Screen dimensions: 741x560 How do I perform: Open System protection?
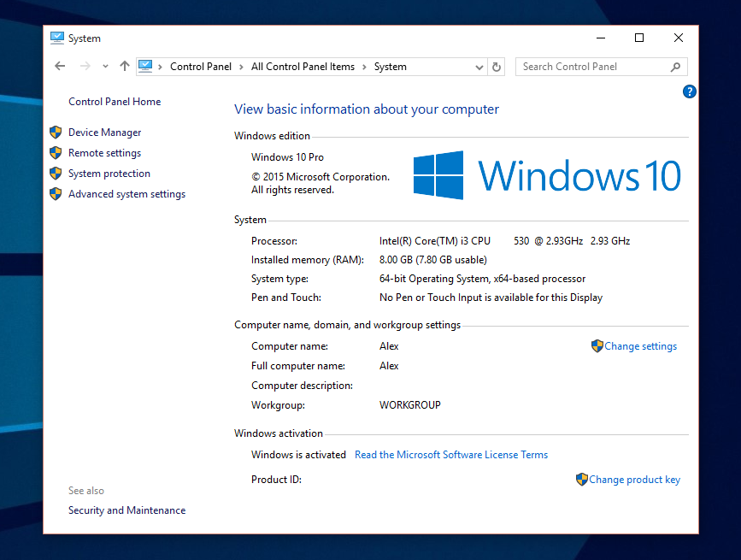[x=109, y=174]
